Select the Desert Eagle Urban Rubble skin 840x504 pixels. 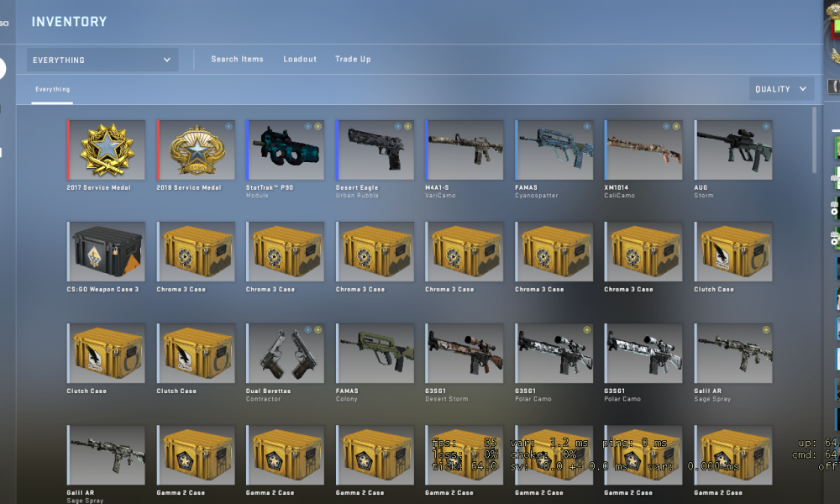point(375,150)
